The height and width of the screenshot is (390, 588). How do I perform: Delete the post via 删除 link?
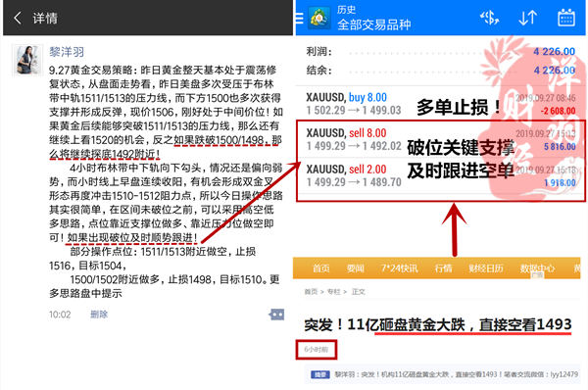coord(99,315)
